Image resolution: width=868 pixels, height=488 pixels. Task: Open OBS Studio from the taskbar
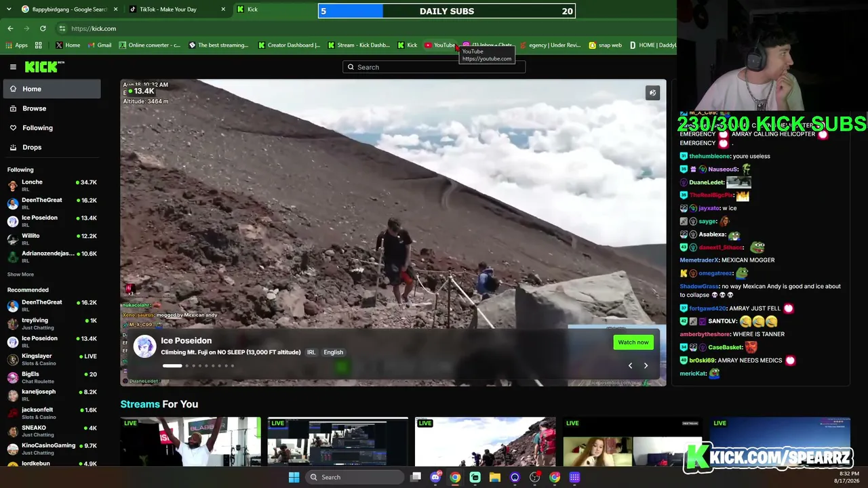[535, 477]
